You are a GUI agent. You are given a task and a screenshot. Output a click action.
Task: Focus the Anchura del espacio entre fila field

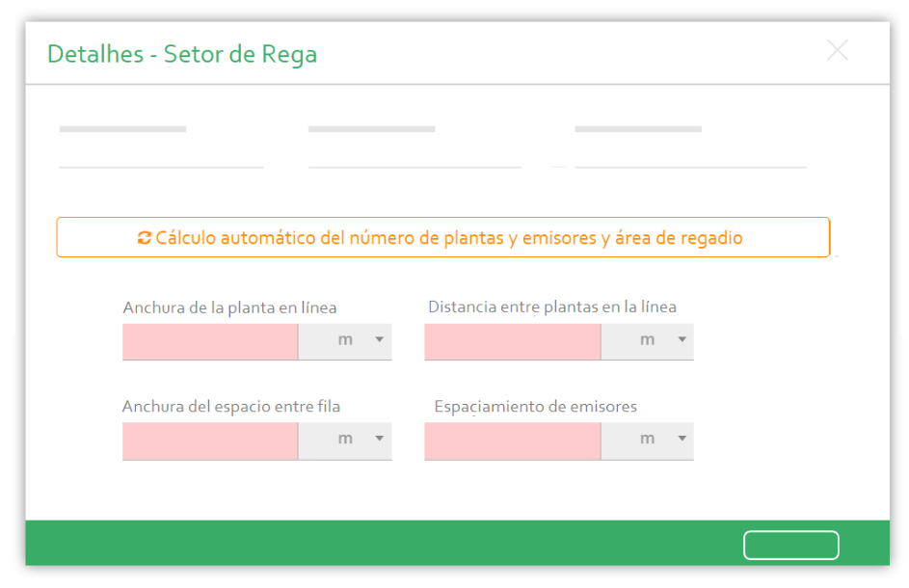[210, 441]
